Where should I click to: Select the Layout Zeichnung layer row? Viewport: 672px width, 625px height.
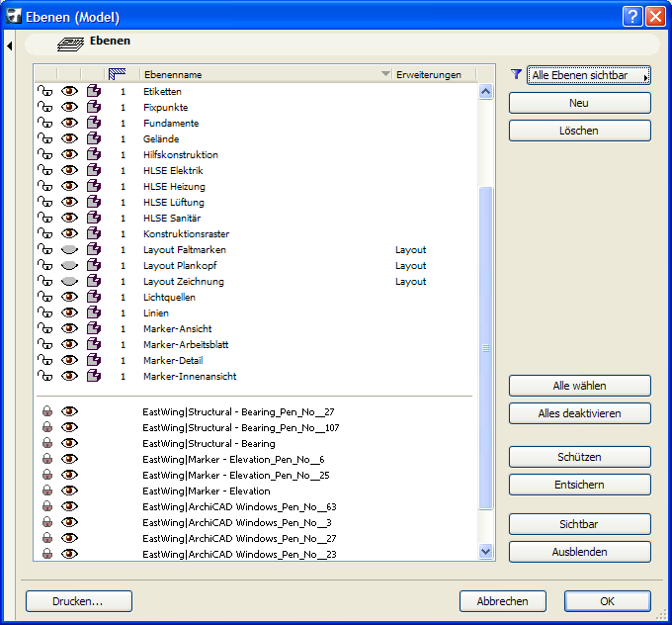pos(184,282)
